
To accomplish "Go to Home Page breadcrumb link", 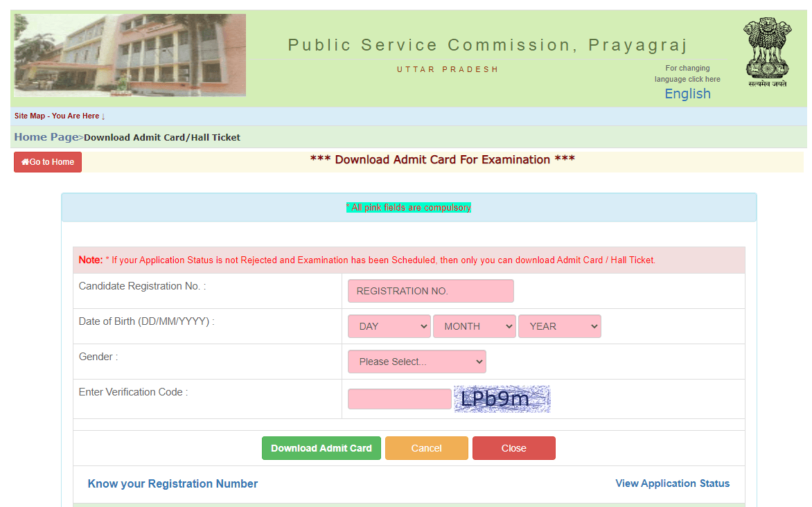I will tap(46, 137).
